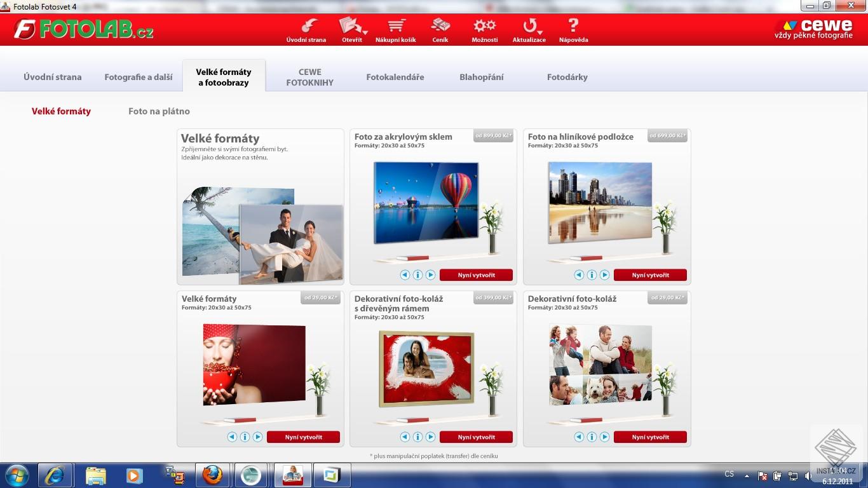The image size is (868, 488).
Task: Click Nyní vytvořit for Foto na hliníkové podložce
Action: tap(650, 275)
